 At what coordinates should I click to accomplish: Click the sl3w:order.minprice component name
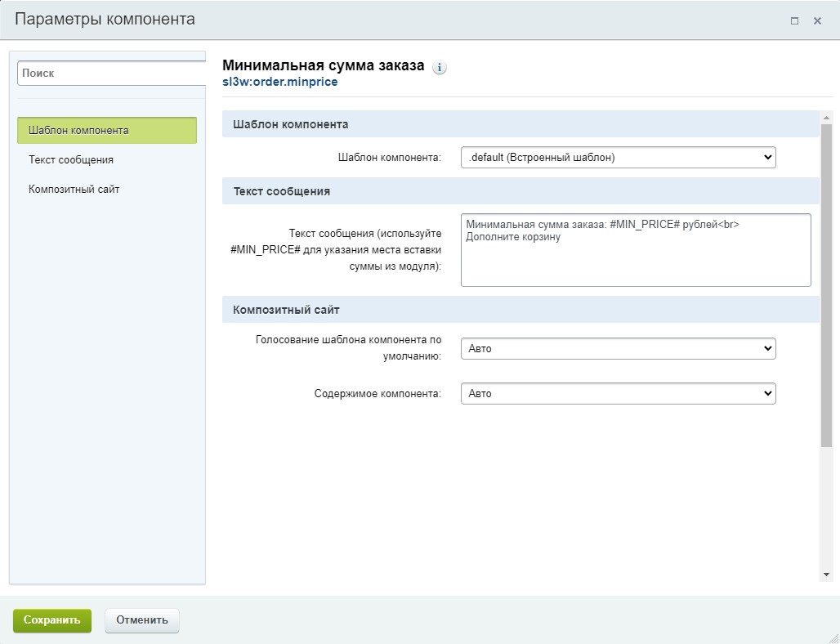(279, 82)
